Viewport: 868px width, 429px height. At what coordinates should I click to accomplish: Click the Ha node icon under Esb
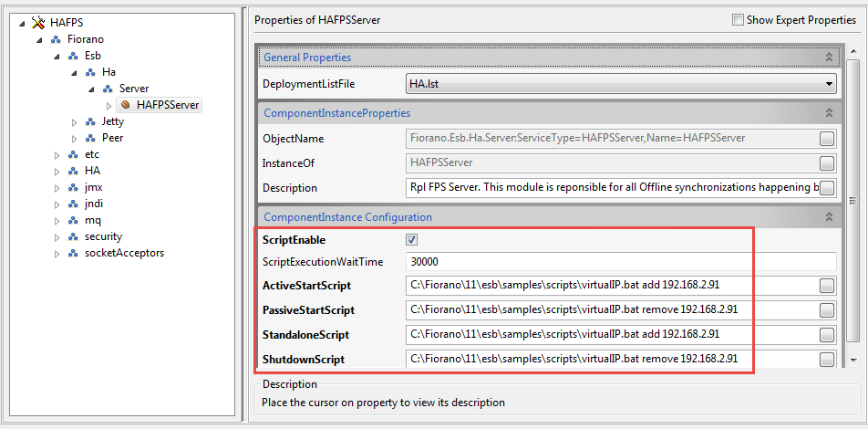click(x=90, y=72)
